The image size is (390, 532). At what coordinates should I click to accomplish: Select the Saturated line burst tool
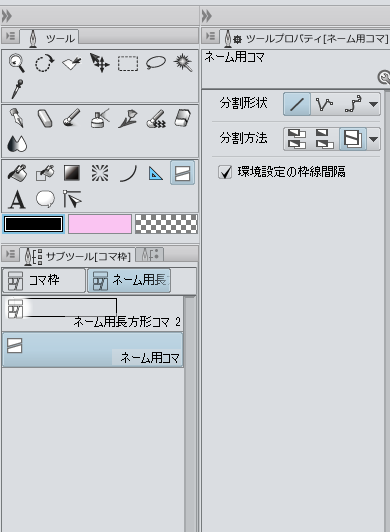click(x=100, y=173)
